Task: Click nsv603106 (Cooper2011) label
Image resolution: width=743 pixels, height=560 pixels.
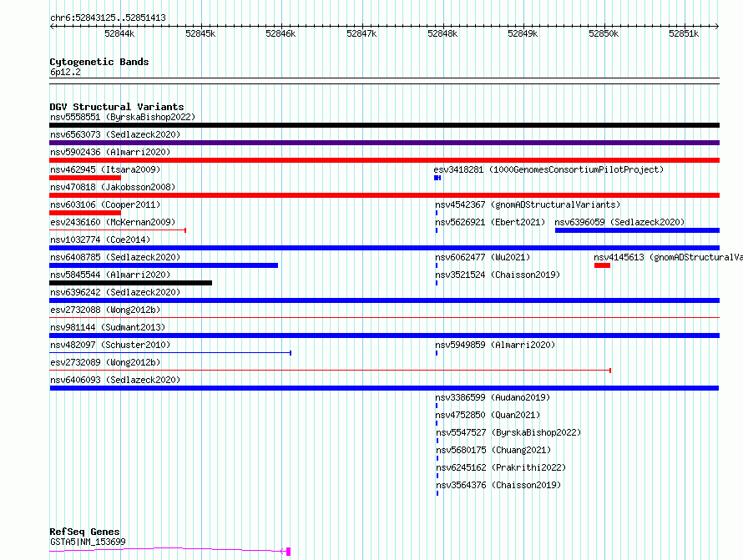Action: point(105,204)
